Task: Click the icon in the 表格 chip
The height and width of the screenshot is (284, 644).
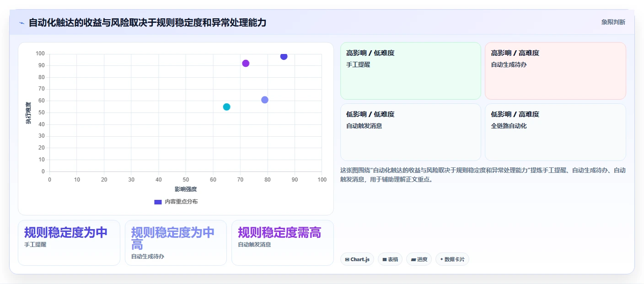Action: (385, 259)
